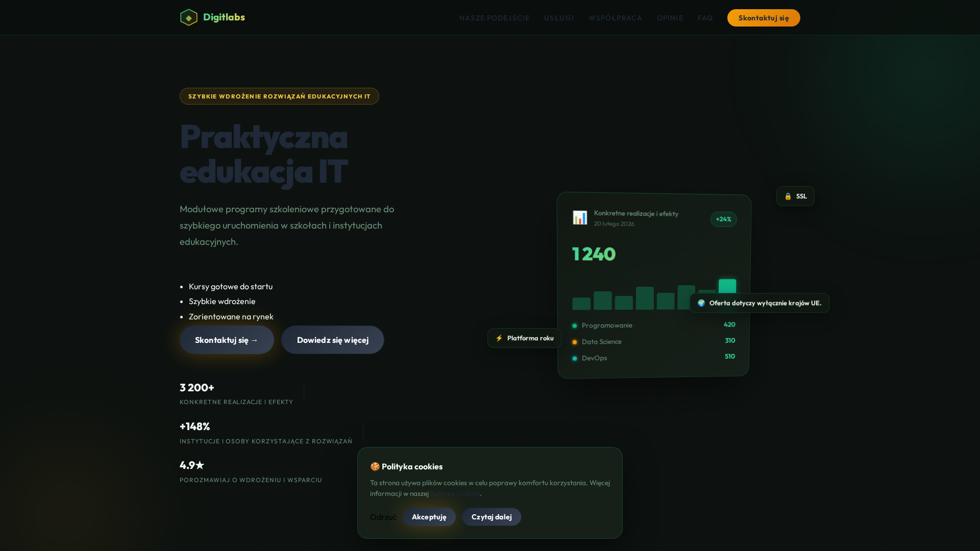Open the Polityce cookies link
980x551 pixels.
455,493
